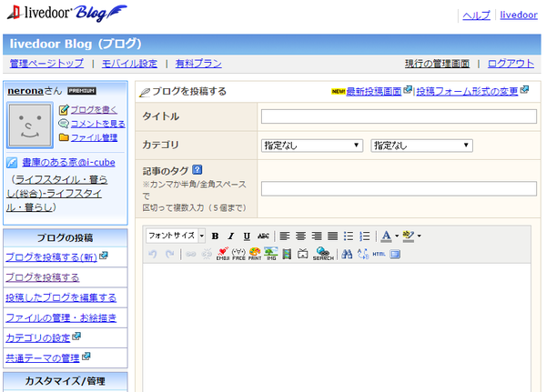Open 書庫のある家@i-cube blog link
This screenshot has height=392, width=546.
click(68, 162)
